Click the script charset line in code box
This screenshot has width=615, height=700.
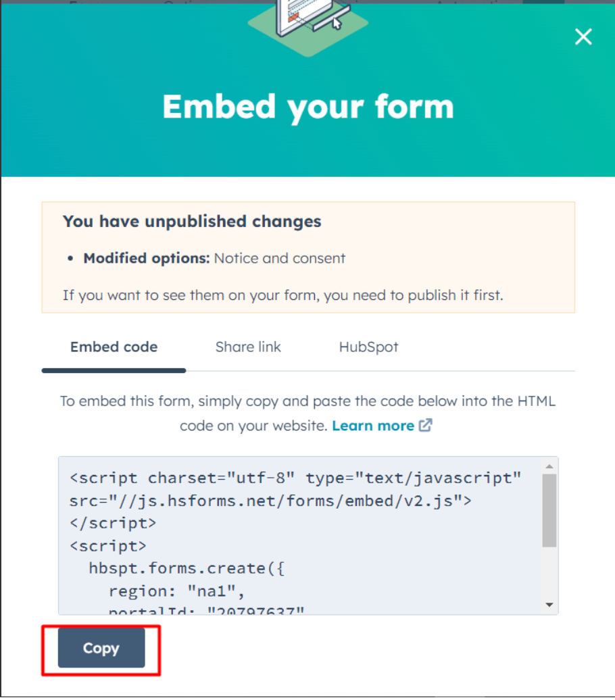(295, 478)
